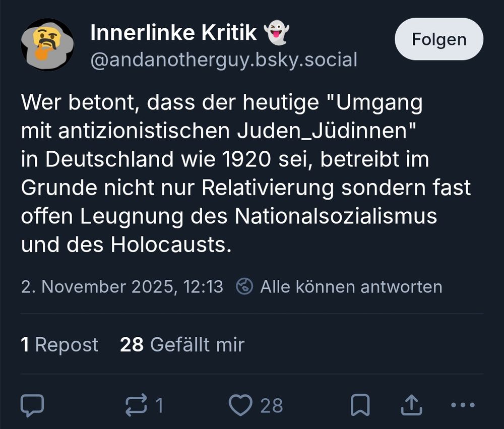
Task: Open the reply composer icon
Action: pos(32,404)
